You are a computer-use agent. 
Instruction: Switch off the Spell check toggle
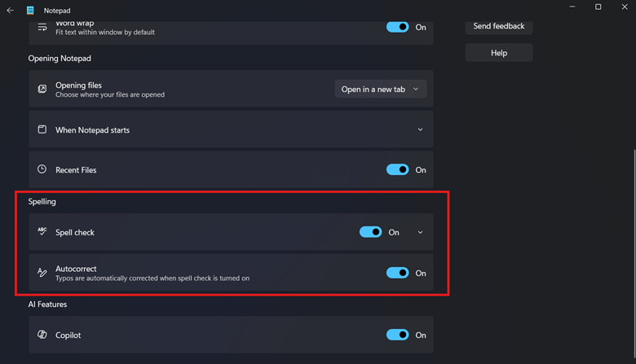(x=370, y=232)
